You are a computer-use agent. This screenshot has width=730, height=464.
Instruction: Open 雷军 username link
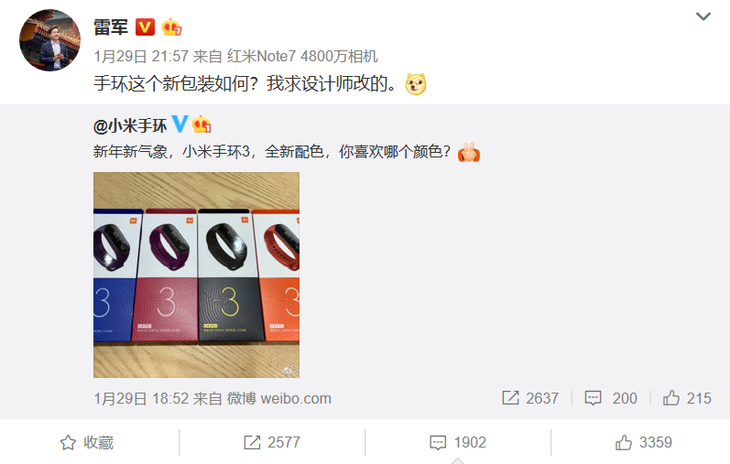(111, 27)
